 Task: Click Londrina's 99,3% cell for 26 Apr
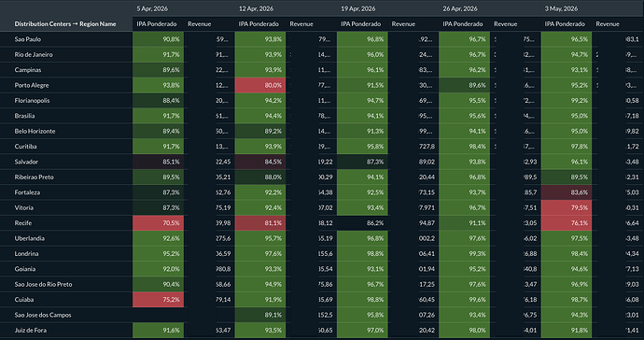pos(464,254)
